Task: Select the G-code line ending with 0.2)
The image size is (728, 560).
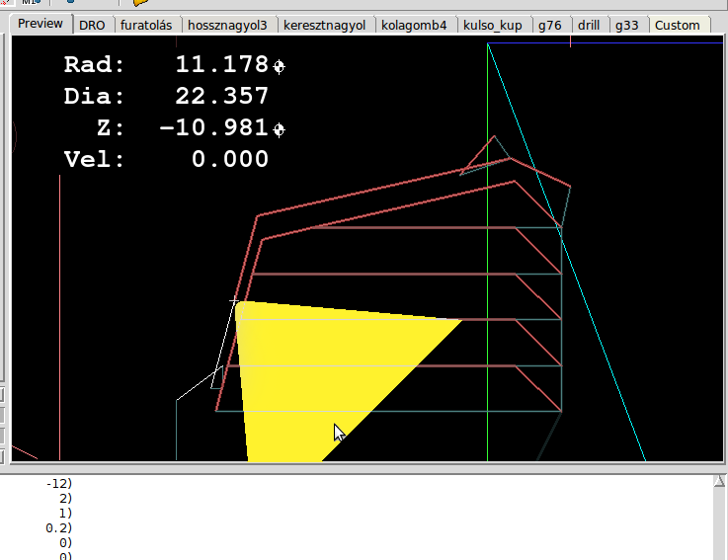Action: pyautogui.click(x=59, y=528)
